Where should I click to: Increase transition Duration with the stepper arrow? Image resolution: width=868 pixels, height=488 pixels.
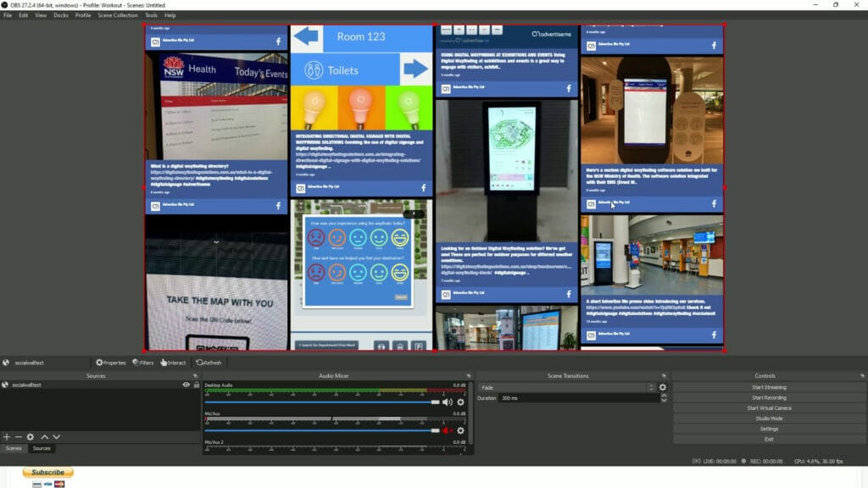[x=663, y=395]
